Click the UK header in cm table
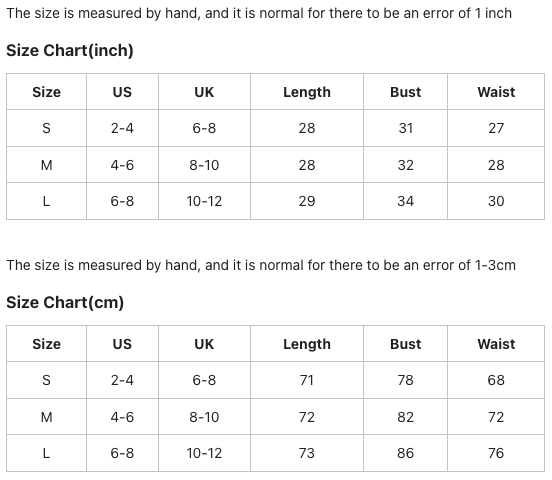 (204, 344)
